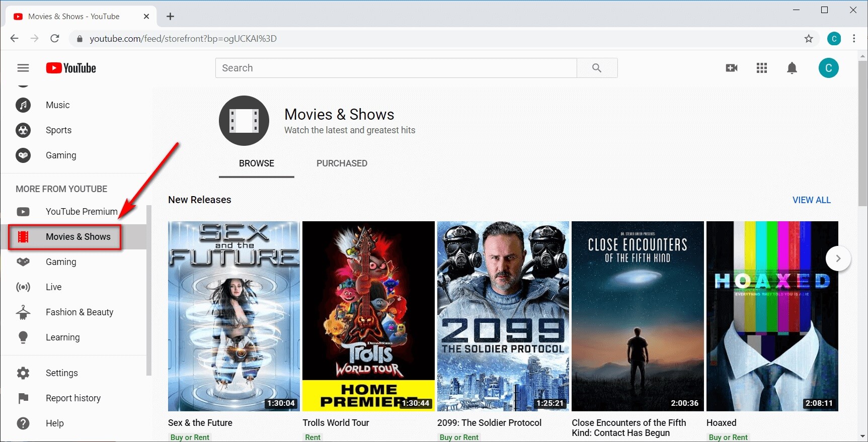Switch to the PURCHASED tab
Image resolution: width=868 pixels, height=442 pixels.
click(342, 163)
